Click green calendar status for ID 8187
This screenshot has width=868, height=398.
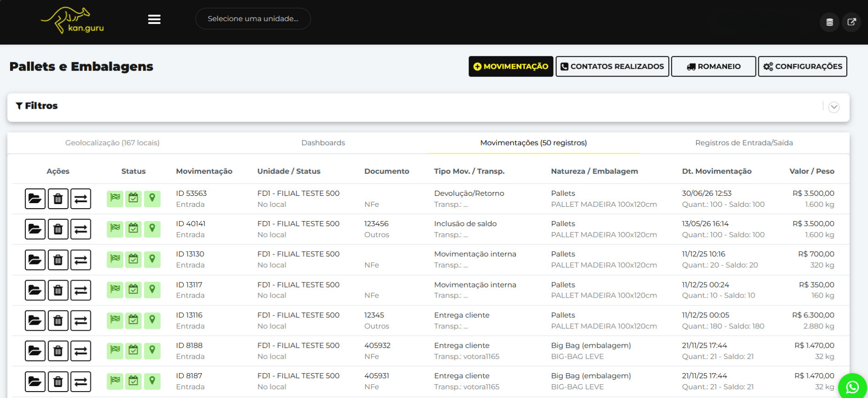133,381
